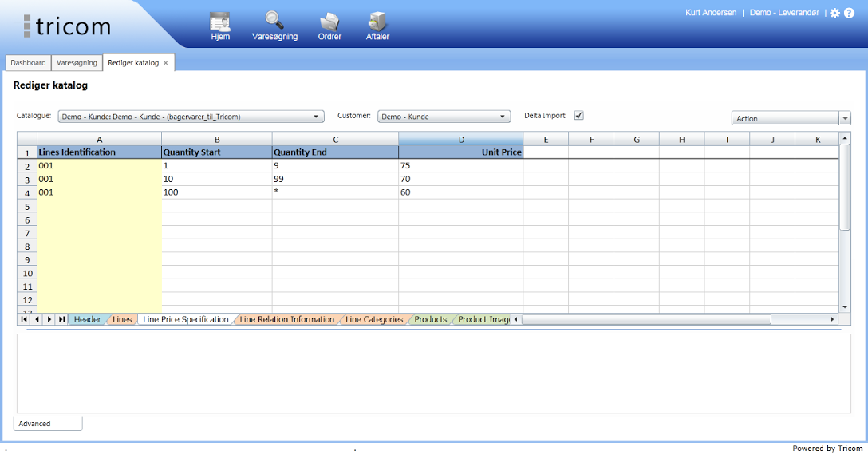Image resolution: width=868 pixels, height=455 pixels.
Task: Select the quantity end cell 99
Action: [x=335, y=179]
